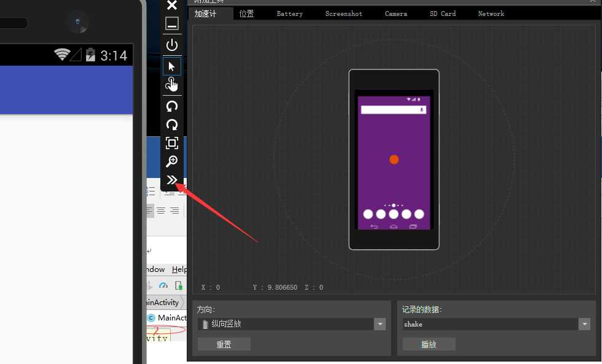
Task: Open the SD Card tab
Action: 443,14
